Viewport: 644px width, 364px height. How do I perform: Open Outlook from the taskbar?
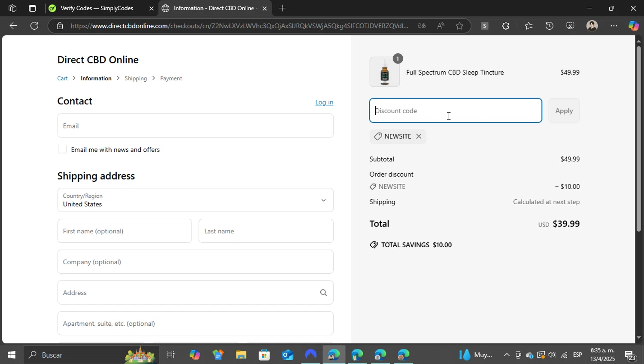coord(287,355)
